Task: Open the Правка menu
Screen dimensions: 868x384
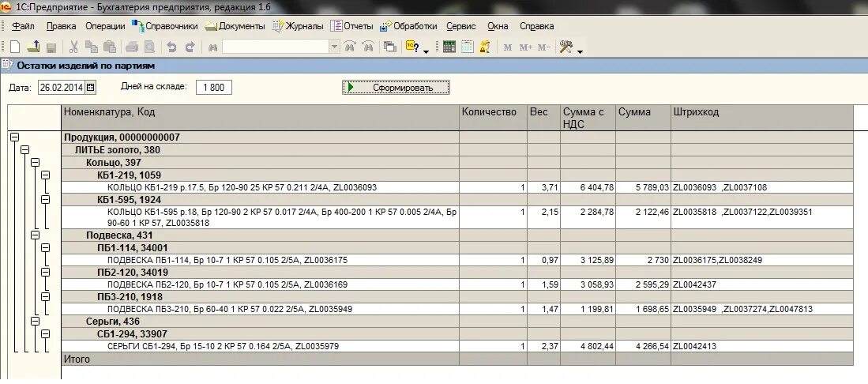Action: pos(62,26)
